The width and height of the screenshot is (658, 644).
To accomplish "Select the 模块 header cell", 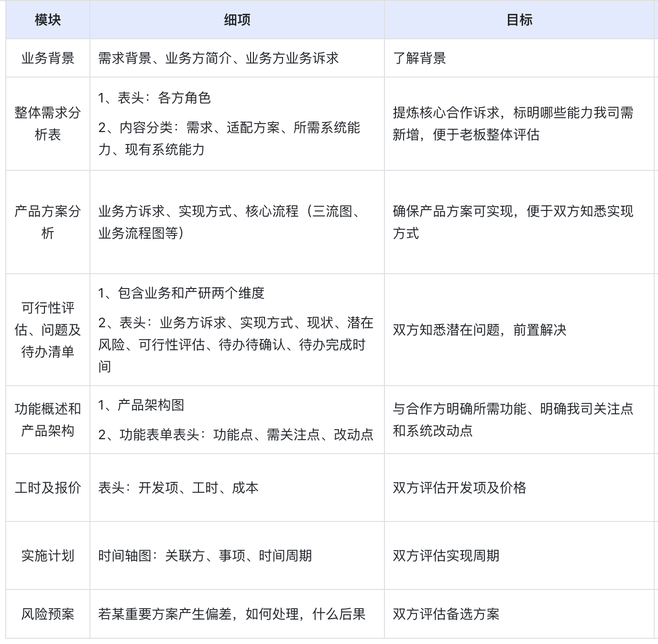I will click(x=46, y=19).
